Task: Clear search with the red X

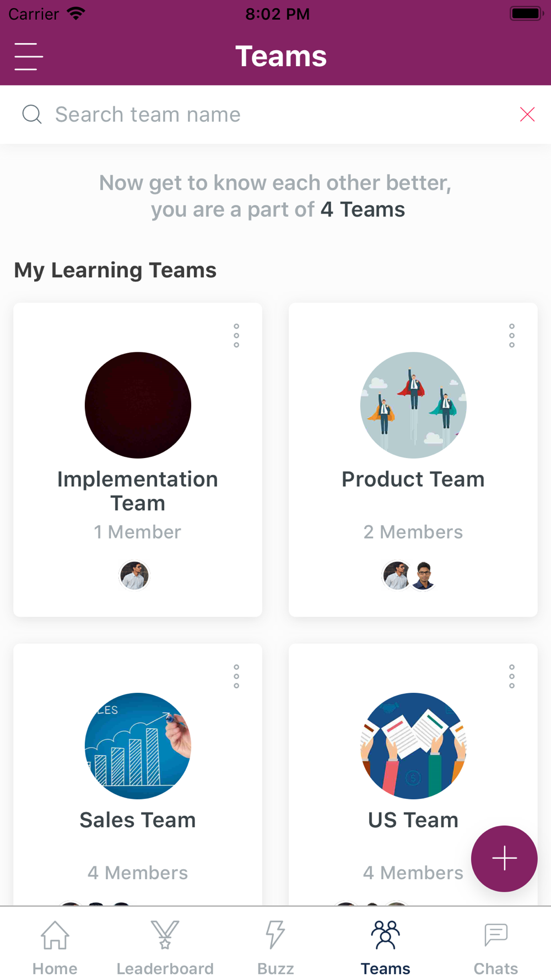Action: pyautogui.click(x=527, y=115)
